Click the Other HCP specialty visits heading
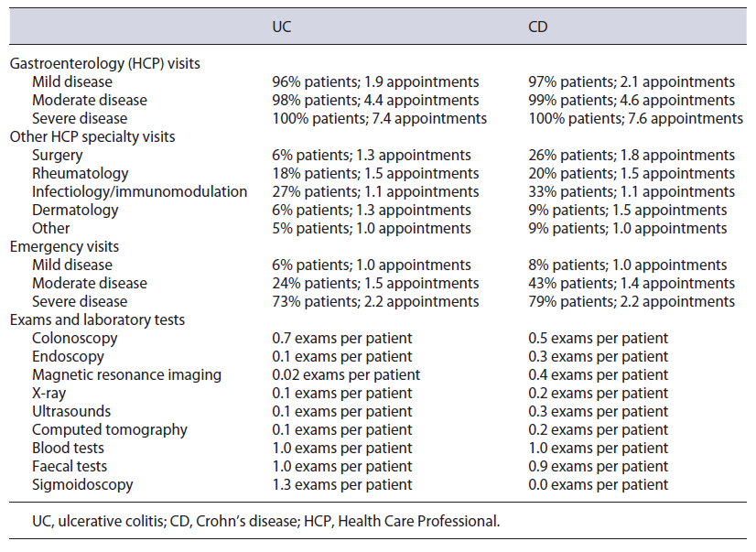 (x=92, y=137)
